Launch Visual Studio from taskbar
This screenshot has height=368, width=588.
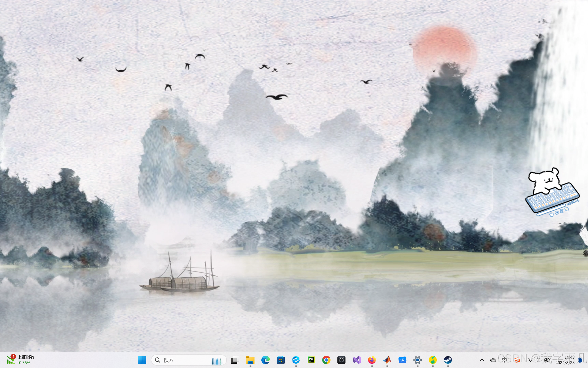click(x=357, y=360)
